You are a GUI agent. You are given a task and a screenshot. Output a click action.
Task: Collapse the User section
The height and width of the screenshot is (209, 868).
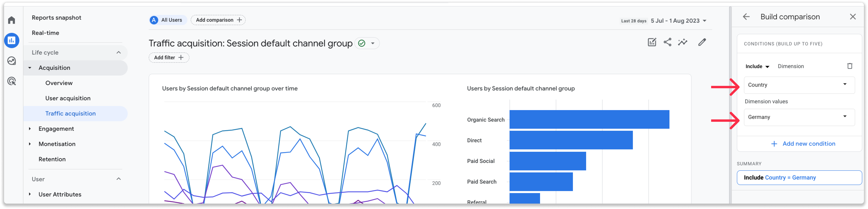pos(118,179)
